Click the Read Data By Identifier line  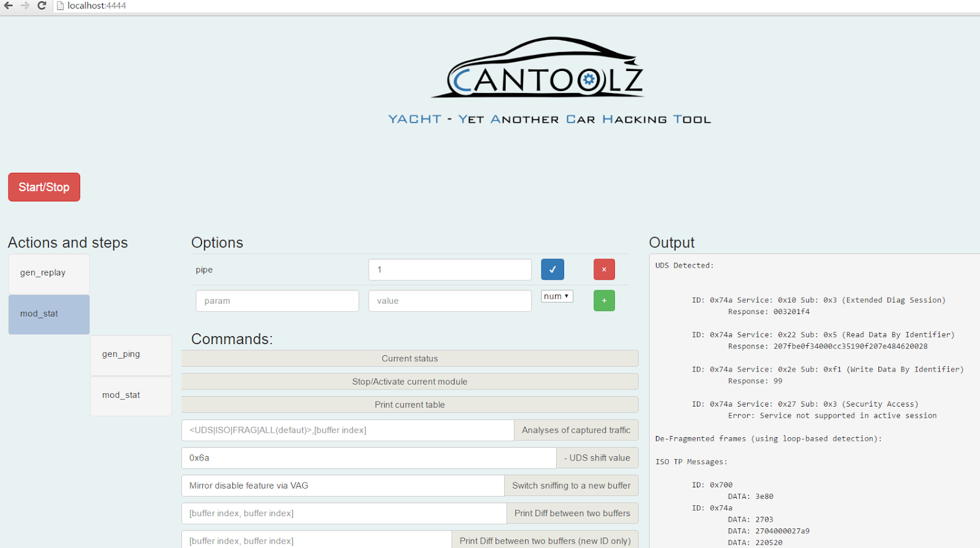pyautogui.click(x=823, y=335)
